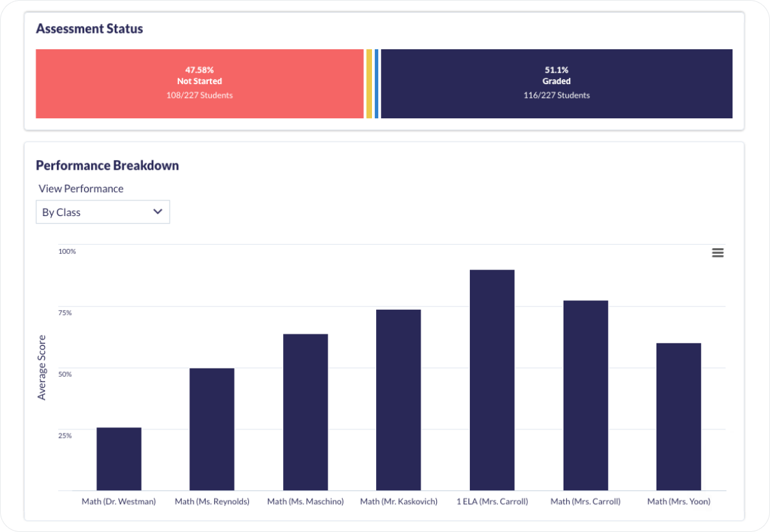Click the thin blue status segment
770x532 pixels.
[x=377, y=83]
